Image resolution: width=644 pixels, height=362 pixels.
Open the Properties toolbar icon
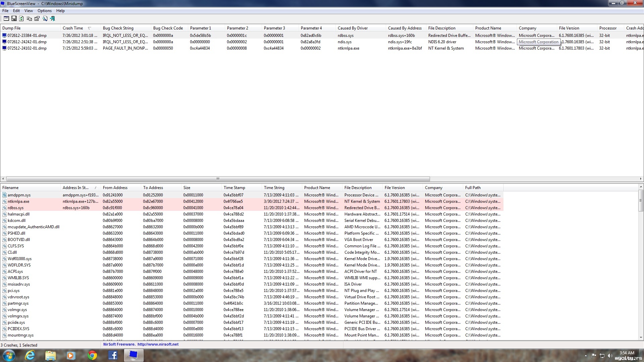click(37, 18)
